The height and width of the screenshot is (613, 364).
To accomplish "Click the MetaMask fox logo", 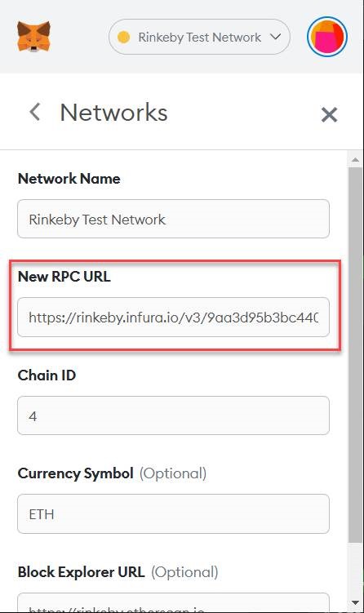I will point(34,37).
